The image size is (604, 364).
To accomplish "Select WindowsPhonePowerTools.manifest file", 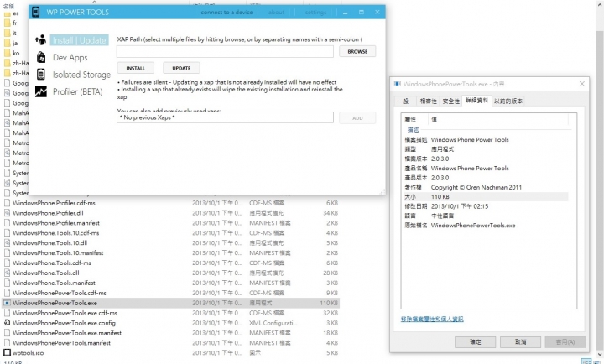I will point(61,343).
